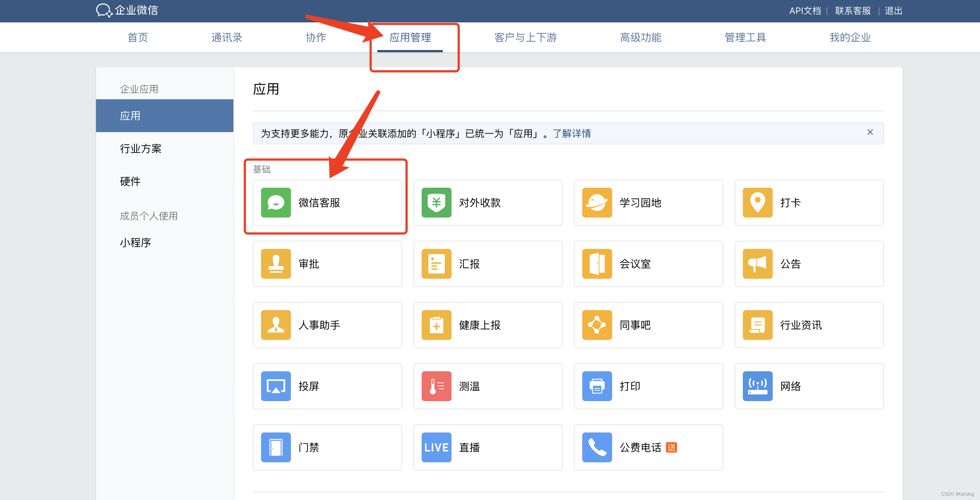Open the 汇报 reporting app
This screenshot has height=500, width=980.
pos(488,264)
